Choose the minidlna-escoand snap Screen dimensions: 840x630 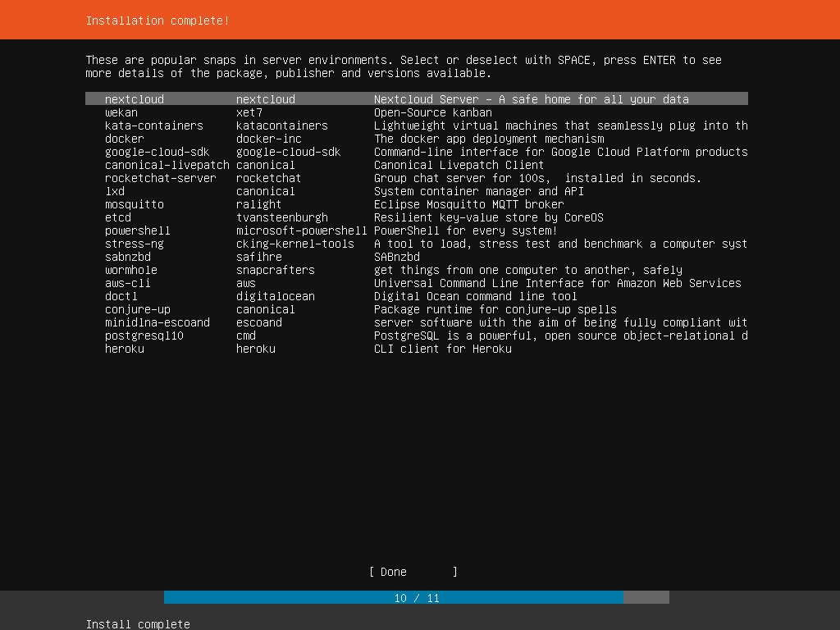pyautogui.click(x=416, y=322)
